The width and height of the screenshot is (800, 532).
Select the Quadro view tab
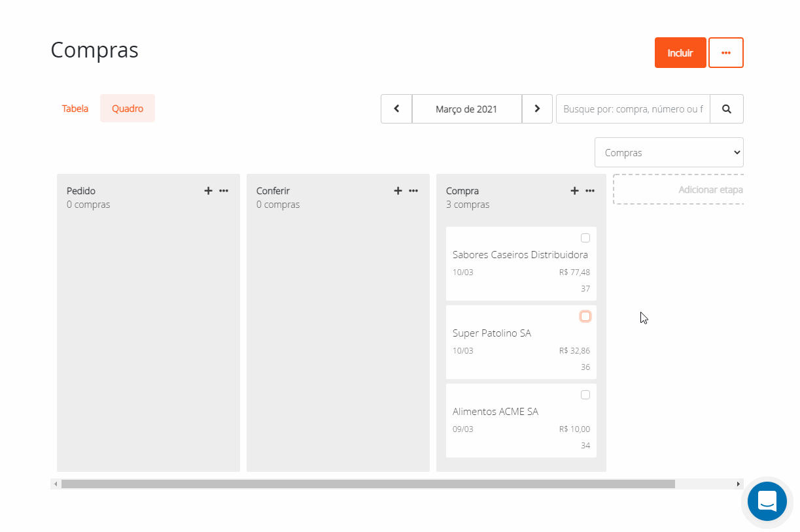pyautogui.click(x=128, y=108)
